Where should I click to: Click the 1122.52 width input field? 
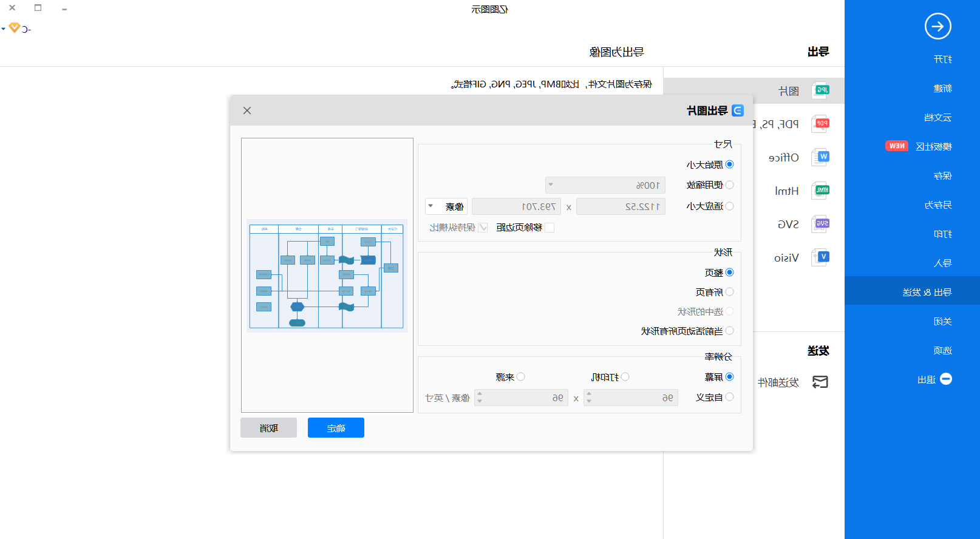[x=621, y=206]
